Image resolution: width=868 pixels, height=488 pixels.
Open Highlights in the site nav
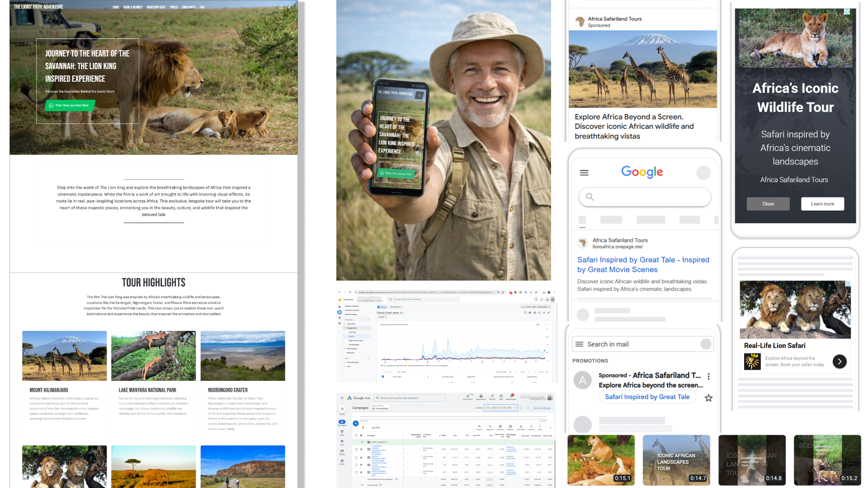[189, 7]
